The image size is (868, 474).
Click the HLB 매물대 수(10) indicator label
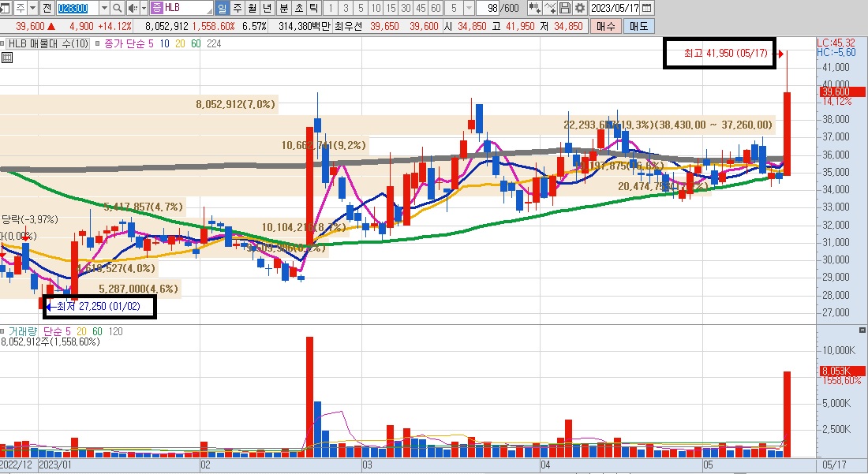[47, 43]
